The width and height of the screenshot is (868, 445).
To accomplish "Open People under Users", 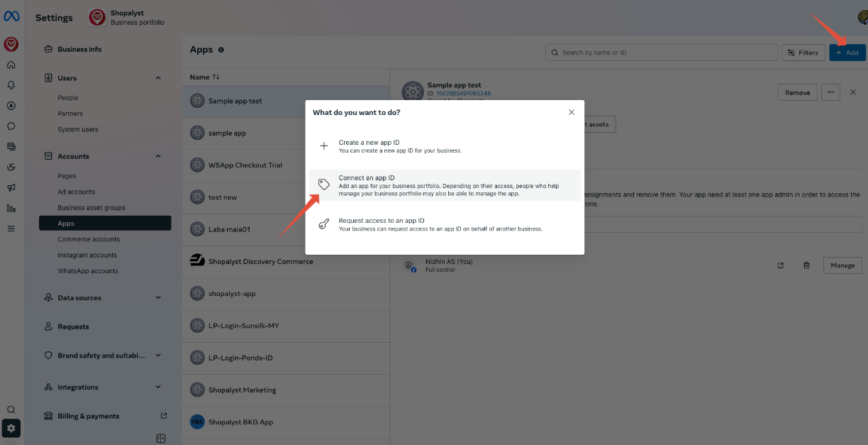I will pyautogui.click(x=68, y=98).
